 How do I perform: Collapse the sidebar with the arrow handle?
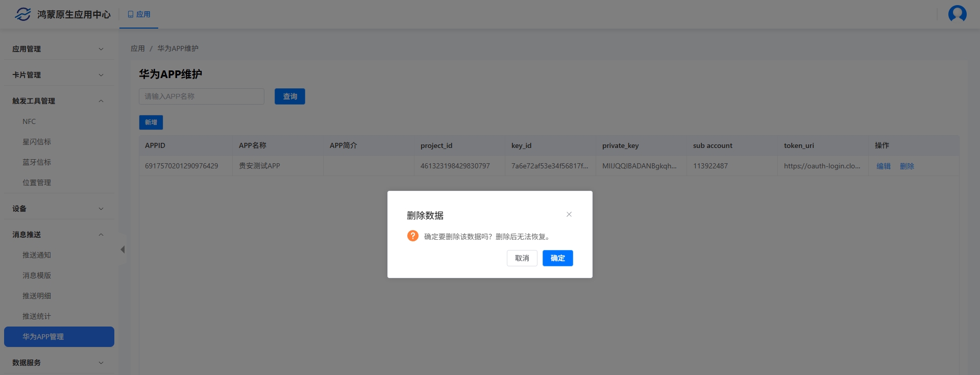122,249
